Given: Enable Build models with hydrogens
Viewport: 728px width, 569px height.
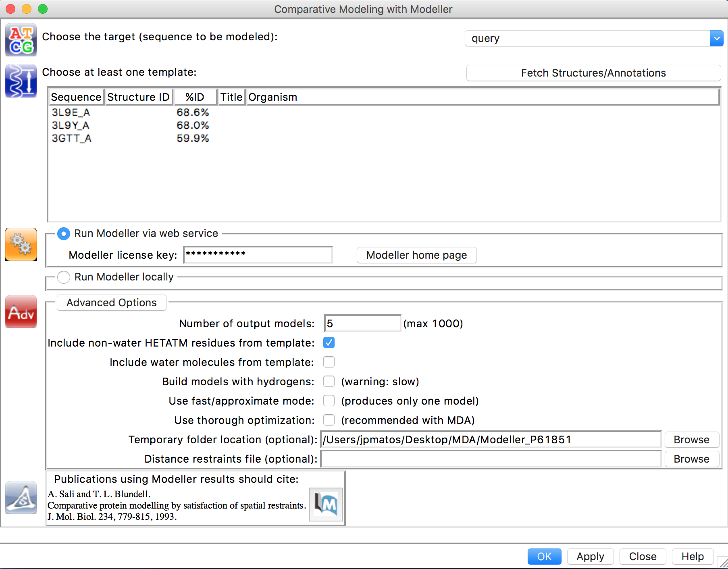Looking at the screenshot, I should pos(329,382).
